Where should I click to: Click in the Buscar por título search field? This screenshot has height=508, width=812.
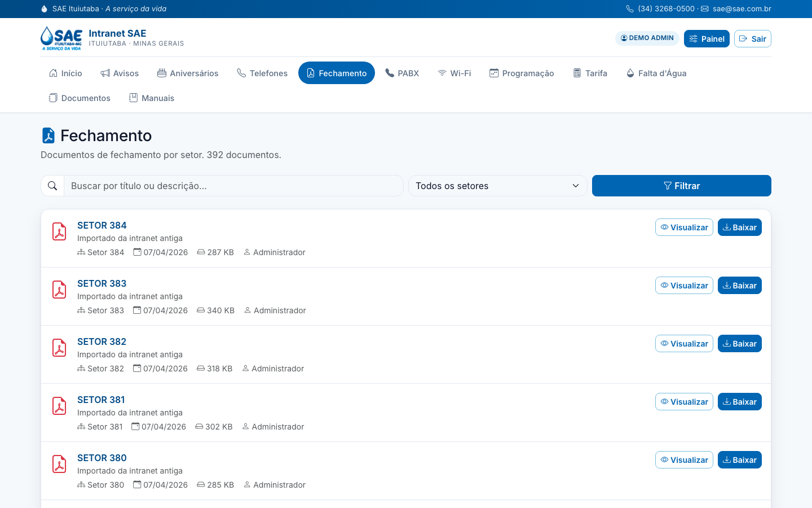pyautogui.click(x=233, y=186)
